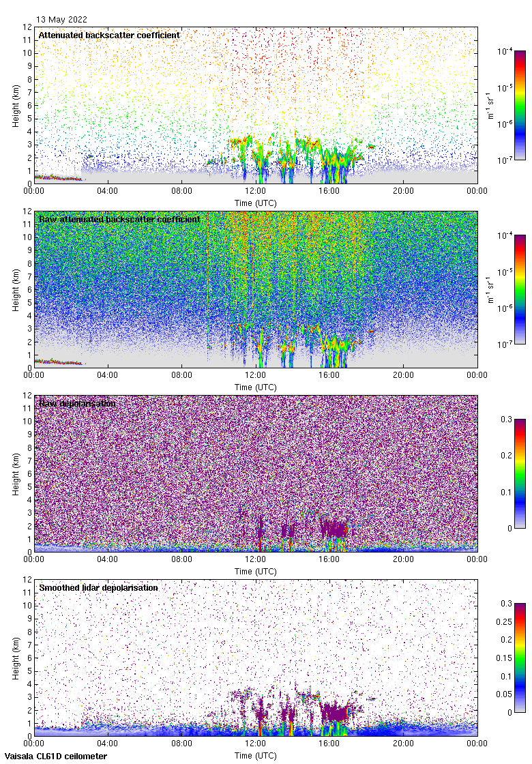Click "Time (UTC)" label under Raw attenuated backscatter plot
Image resolution: width=532 pixels, height=764 pixels.
(x=255, y=387)
